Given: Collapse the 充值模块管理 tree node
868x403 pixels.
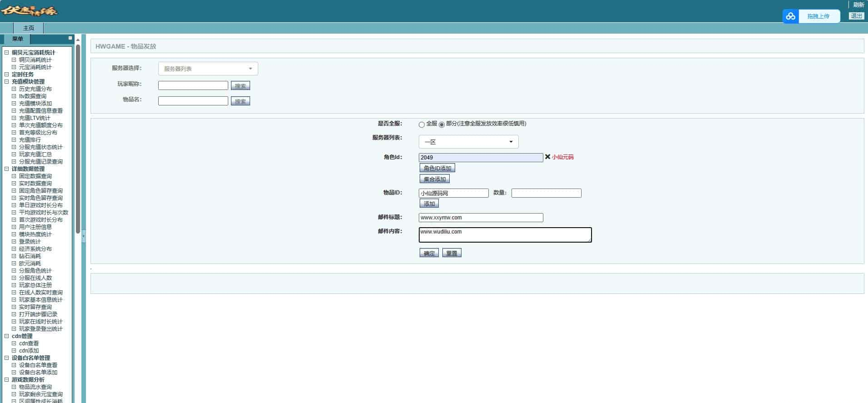Looking at the screenshot, I should coord(6,82).
